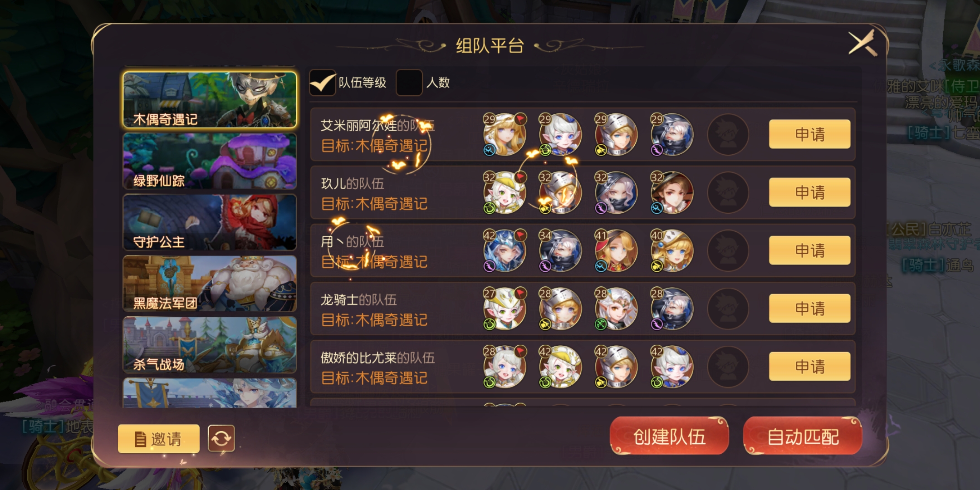
Task: Click level 34 member avatar in 月丶 team
Action: (560, 250)
